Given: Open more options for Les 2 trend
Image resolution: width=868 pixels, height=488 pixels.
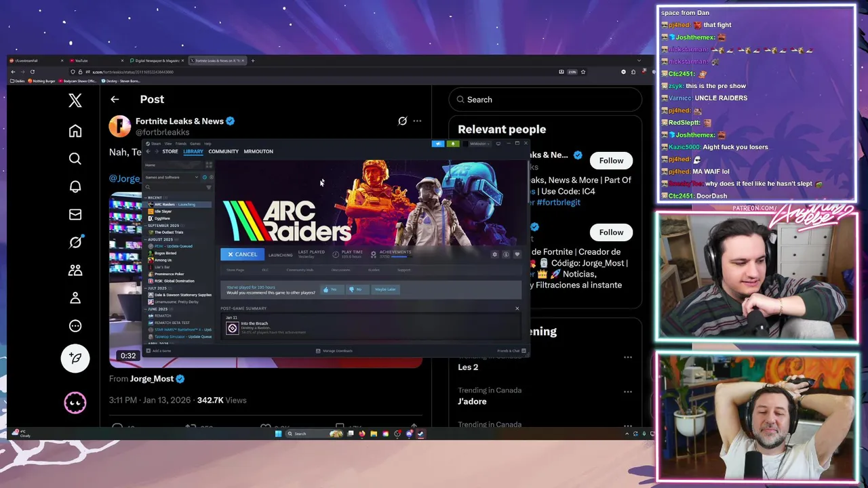Looking at the screenshot, I should (x=628, y=357).
